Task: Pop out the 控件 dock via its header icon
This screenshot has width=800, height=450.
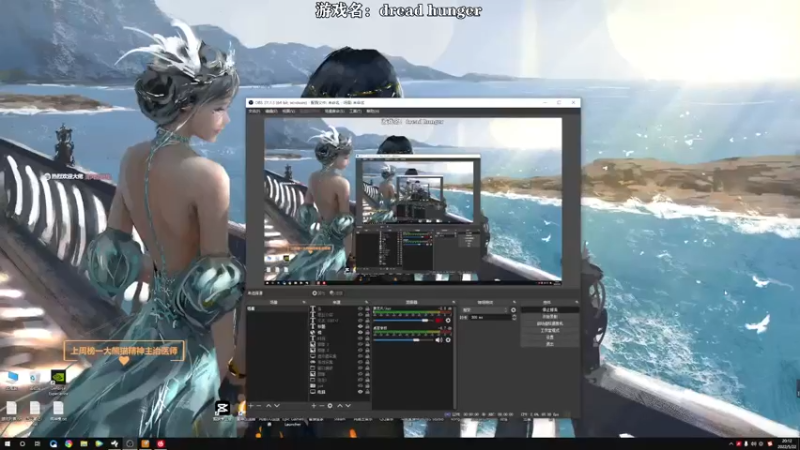Action: [x=577, y=302]
